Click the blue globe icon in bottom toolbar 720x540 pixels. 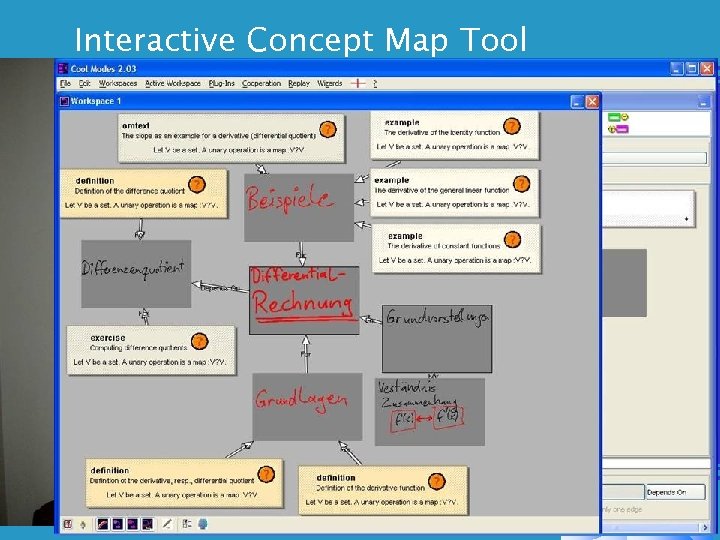click(202, 524)
